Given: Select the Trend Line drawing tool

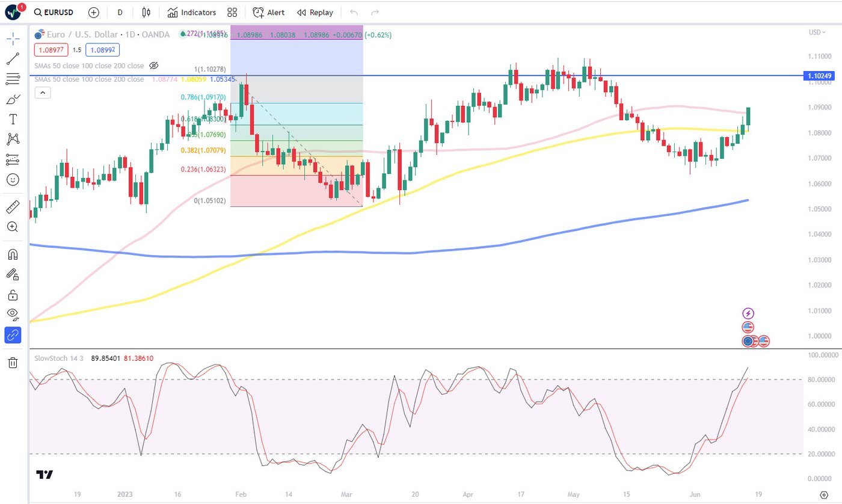Looking at the screenshot, I should pyautogui.click(x=13, y=59).
